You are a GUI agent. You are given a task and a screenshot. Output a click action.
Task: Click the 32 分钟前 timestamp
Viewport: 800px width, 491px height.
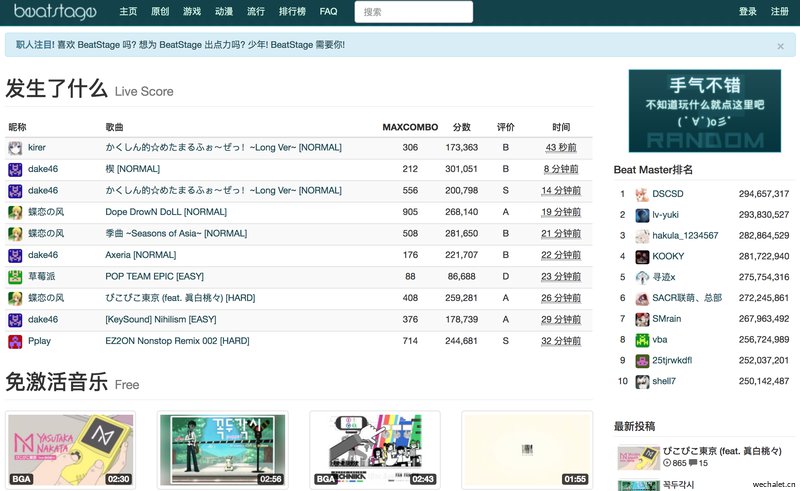tap(561, 340)
